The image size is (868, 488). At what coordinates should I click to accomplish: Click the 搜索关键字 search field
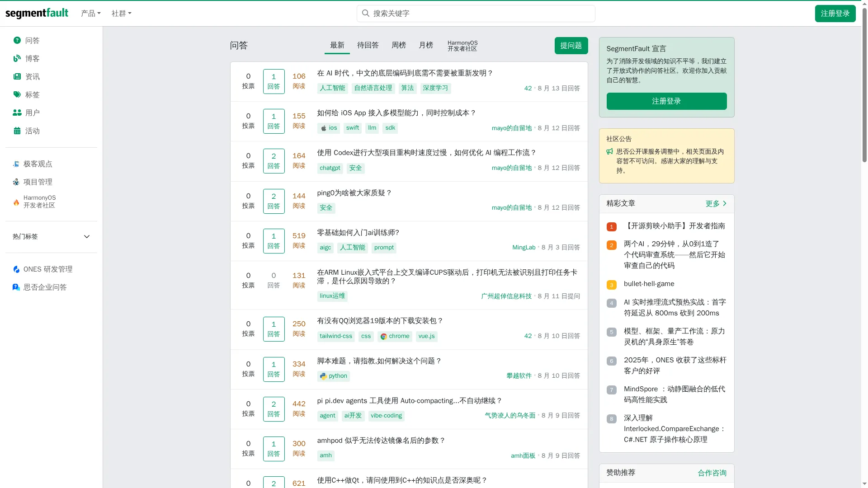tap(476, 14)
